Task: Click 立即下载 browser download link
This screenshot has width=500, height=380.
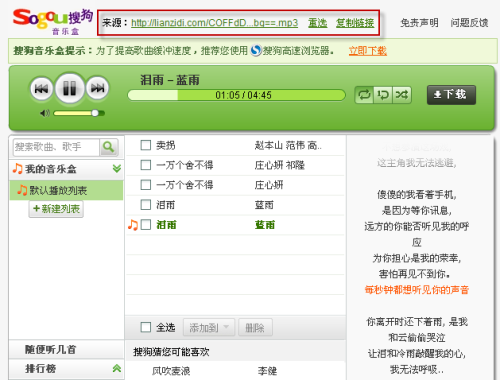Action: (368, 51)
